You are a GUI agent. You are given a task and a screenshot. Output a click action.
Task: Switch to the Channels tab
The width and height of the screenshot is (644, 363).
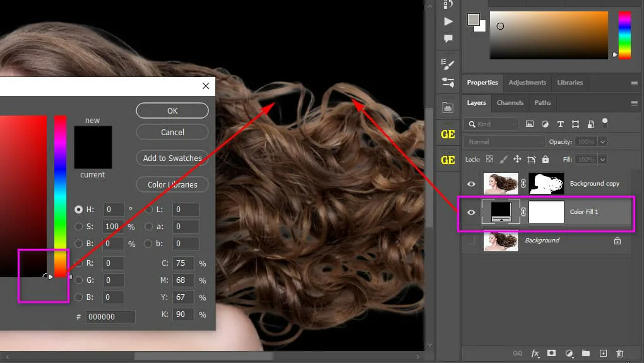[x=510, y=103]
